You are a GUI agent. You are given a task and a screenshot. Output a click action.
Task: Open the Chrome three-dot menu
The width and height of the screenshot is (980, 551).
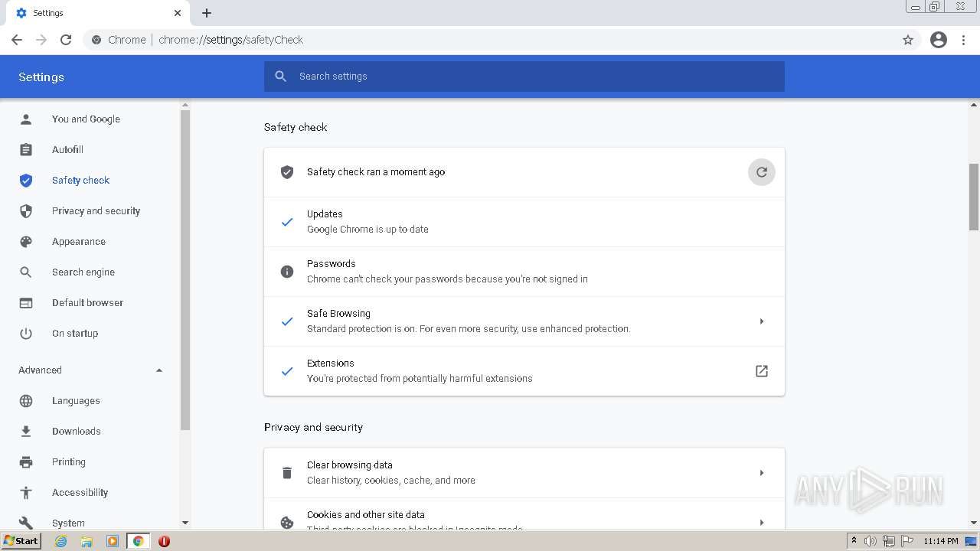pos(964,40)
